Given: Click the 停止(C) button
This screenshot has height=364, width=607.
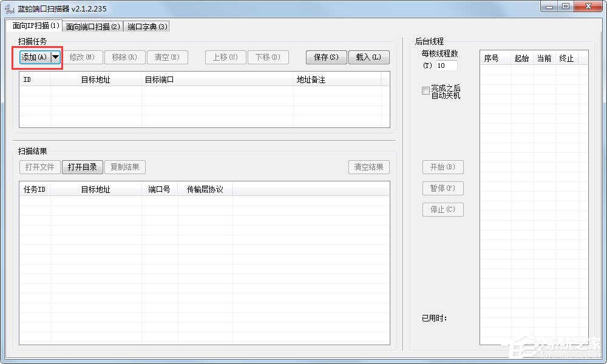Looking at the screenshot, I should coord(443,210).
